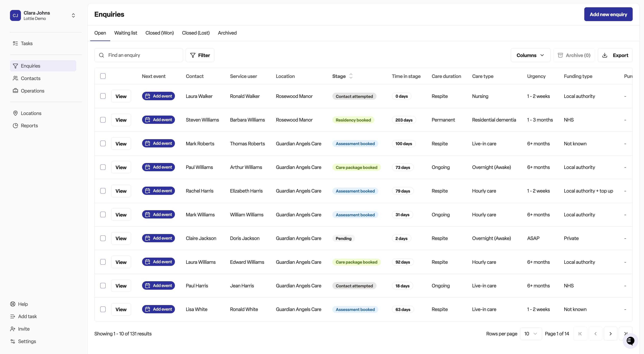Click the Tasks checklist icon in sidebar

coord(15,43)
